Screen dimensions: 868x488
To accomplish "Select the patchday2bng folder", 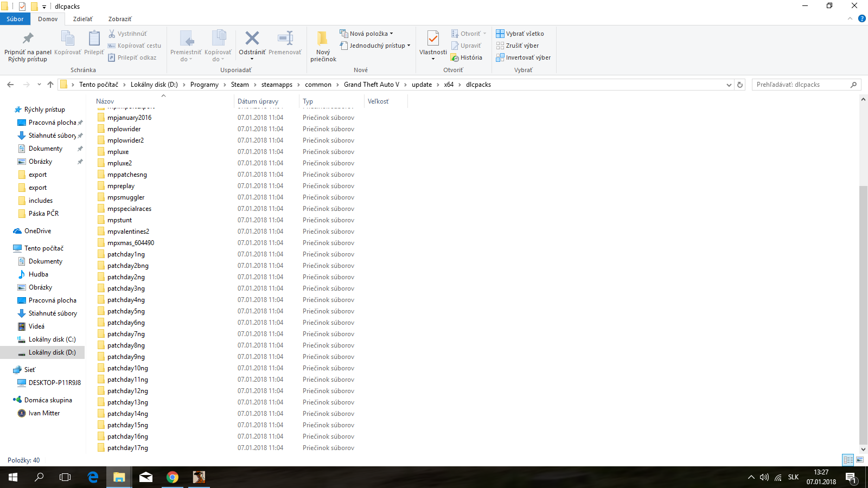I will point(127,266).
